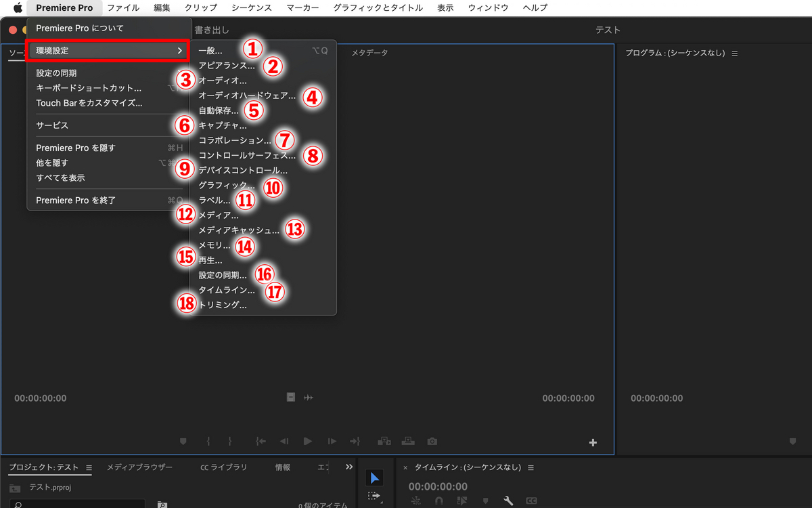Add a marker in the Program monitor
This screenshot has width=812, height=508.
coord(793,441)
